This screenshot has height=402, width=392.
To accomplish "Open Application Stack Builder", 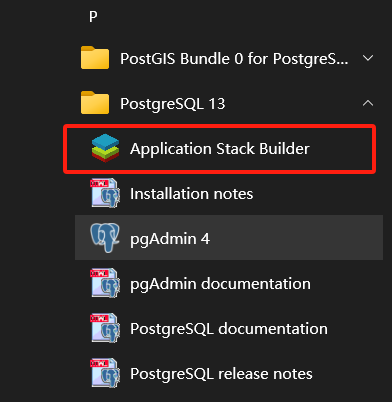I will pyautogui.click(x=220, y=149).
